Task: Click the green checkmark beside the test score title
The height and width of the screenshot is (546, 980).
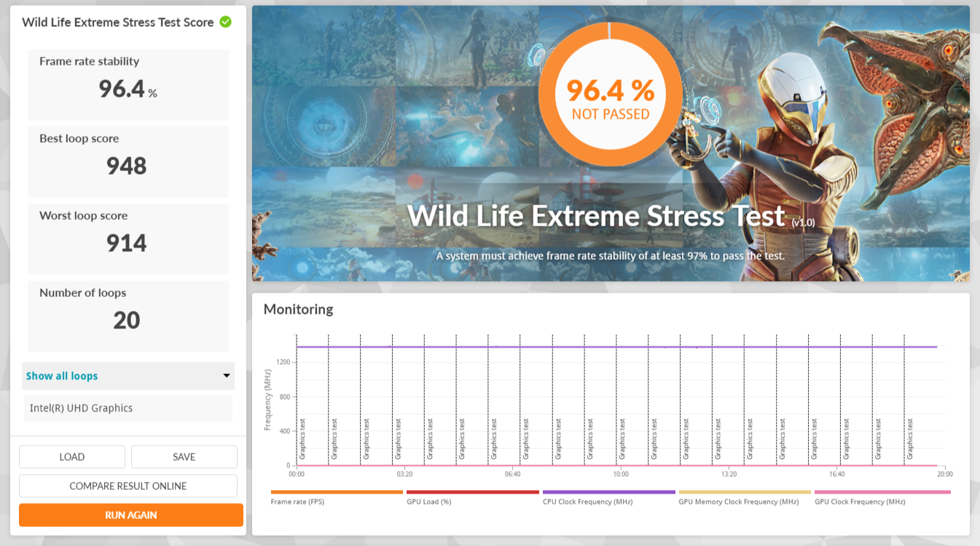Action: (226, 22)
